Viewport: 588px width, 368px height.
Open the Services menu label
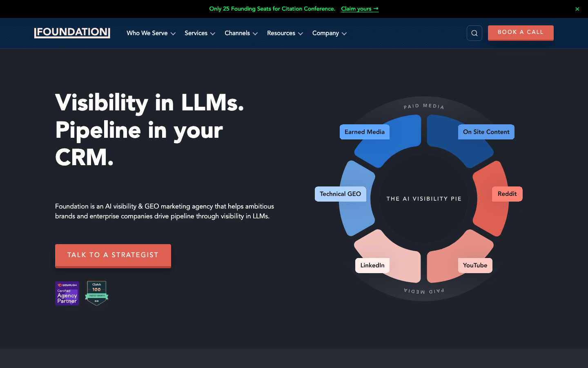[196, 33]
